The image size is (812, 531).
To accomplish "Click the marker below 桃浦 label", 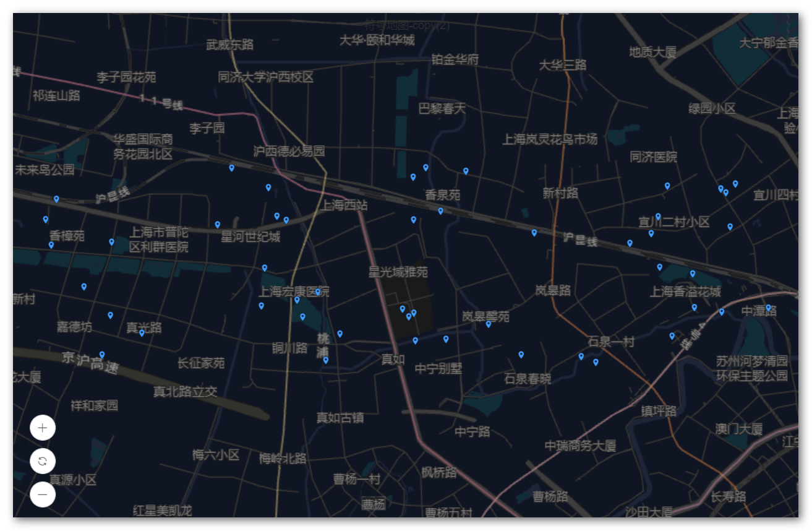I will coord(326,360).
